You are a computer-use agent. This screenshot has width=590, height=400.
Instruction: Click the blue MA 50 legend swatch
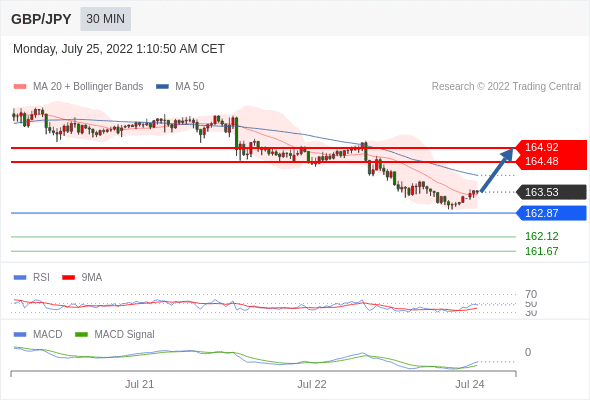point(162,87)
